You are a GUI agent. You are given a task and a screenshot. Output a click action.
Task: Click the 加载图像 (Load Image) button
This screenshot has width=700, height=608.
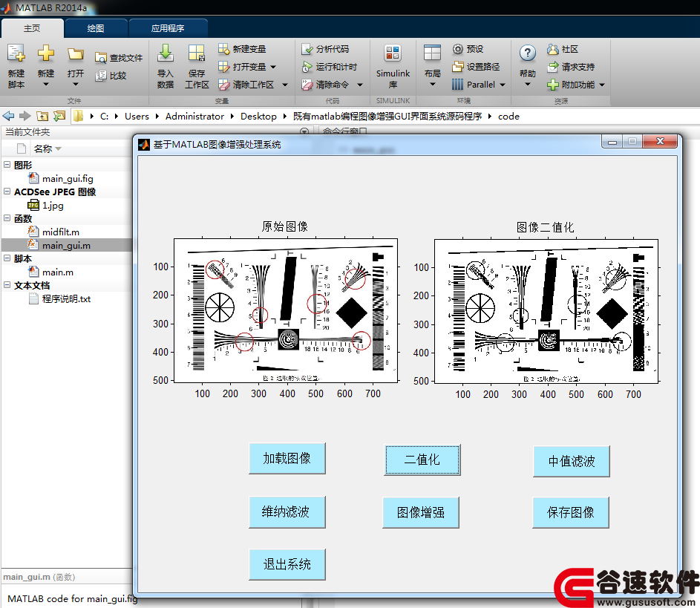(287, 459)
